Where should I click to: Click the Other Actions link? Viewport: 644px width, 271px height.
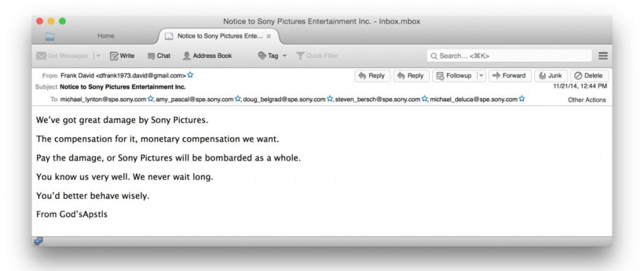coord(587,100)
